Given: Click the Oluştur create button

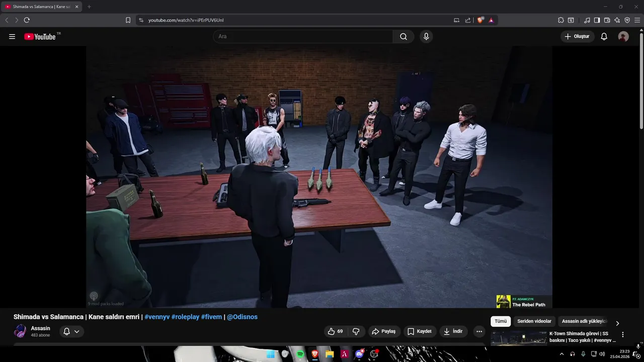Looking at the screenshot, I should pos(578,36).
